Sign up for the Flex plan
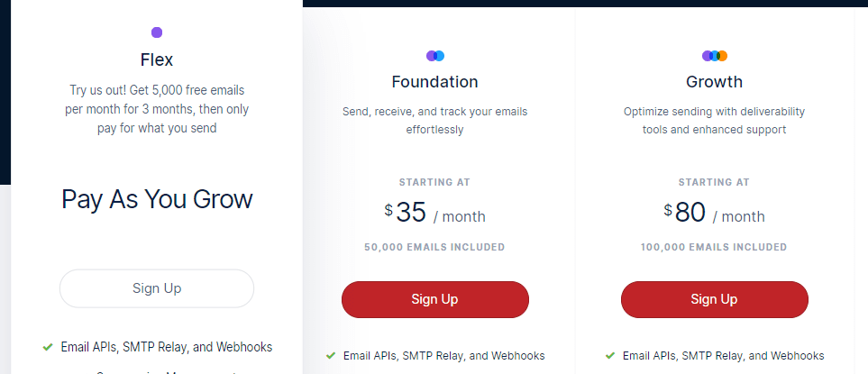Screen dimensions: 868x374 click(x=157, y=288)
